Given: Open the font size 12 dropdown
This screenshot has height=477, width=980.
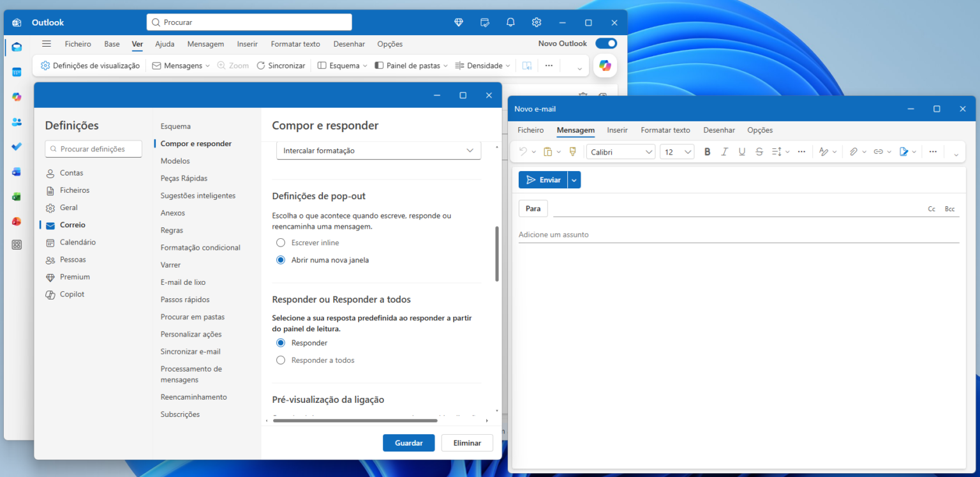Looking at the screenshot, I should 677,152.
